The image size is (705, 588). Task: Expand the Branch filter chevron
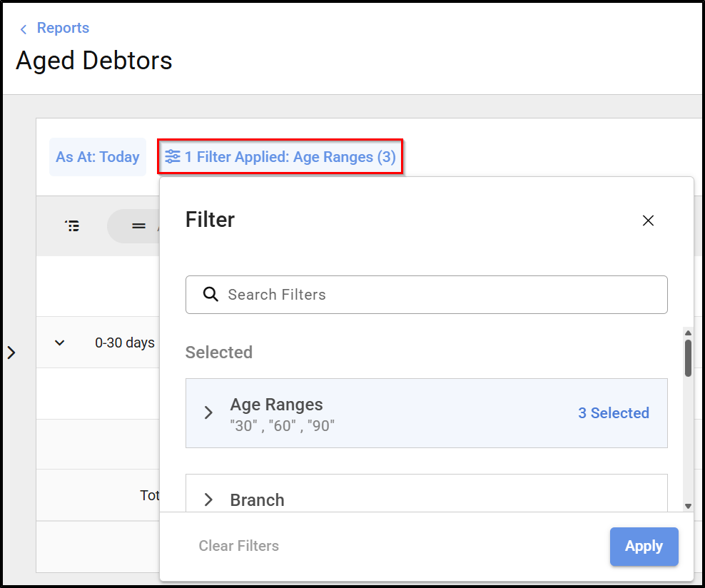(x=208, y=500)
